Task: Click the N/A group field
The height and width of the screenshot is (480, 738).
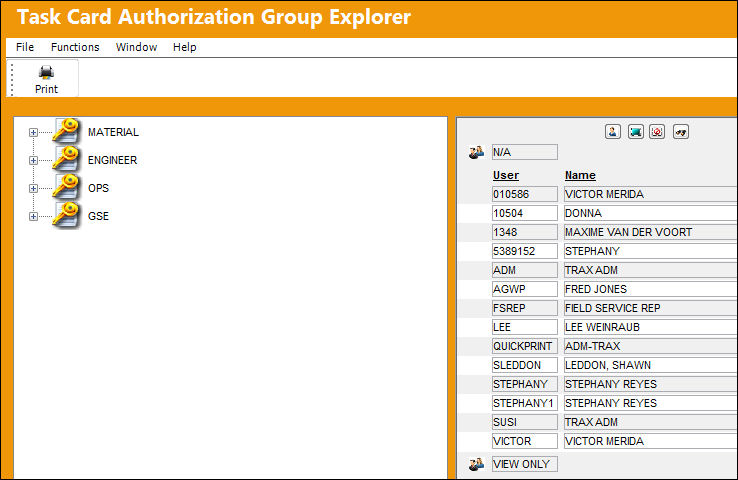Action: coord(525,152)
